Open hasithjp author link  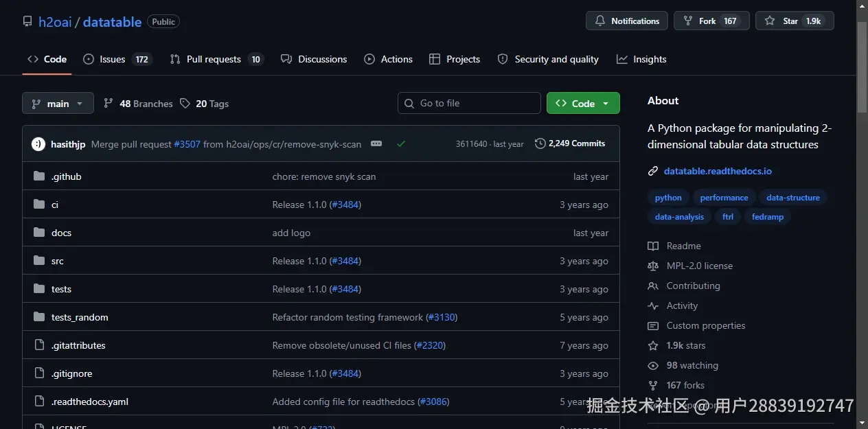click(68, 144)
